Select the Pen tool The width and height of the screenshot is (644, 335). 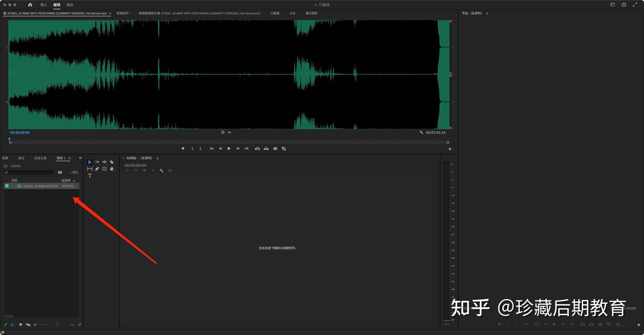point(97,169)
